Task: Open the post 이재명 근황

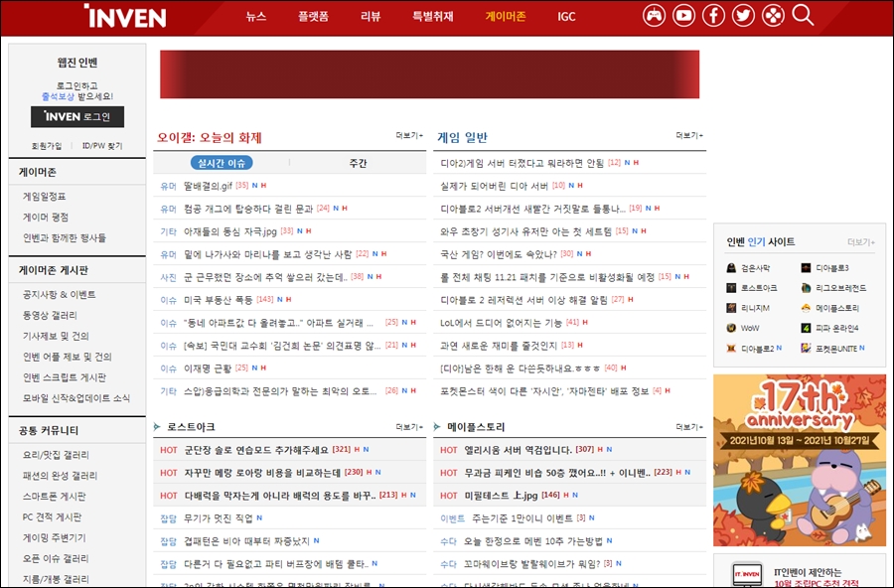Action: [x=208, y=367]
